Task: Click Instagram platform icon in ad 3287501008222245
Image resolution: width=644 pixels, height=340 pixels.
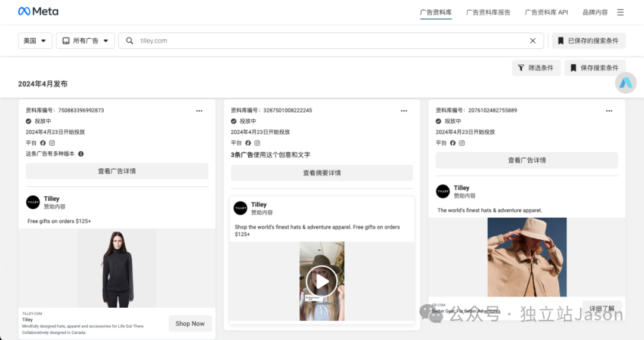Action: point(257,143)
